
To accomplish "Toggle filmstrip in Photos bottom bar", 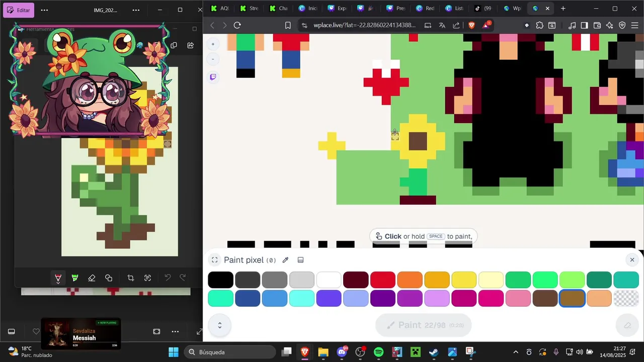I will (11, 332).
